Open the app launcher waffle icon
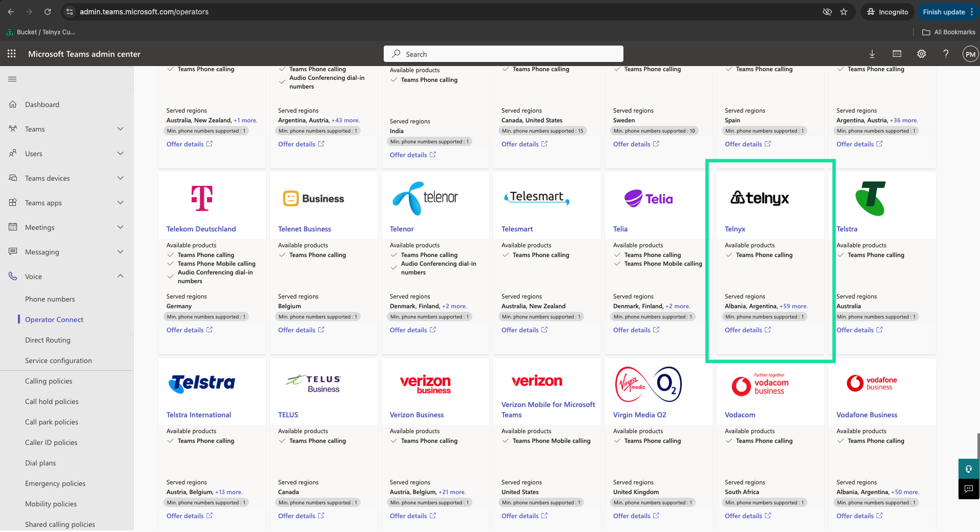The width and height of the screenshot is (980, 532). tap(12, 54)
